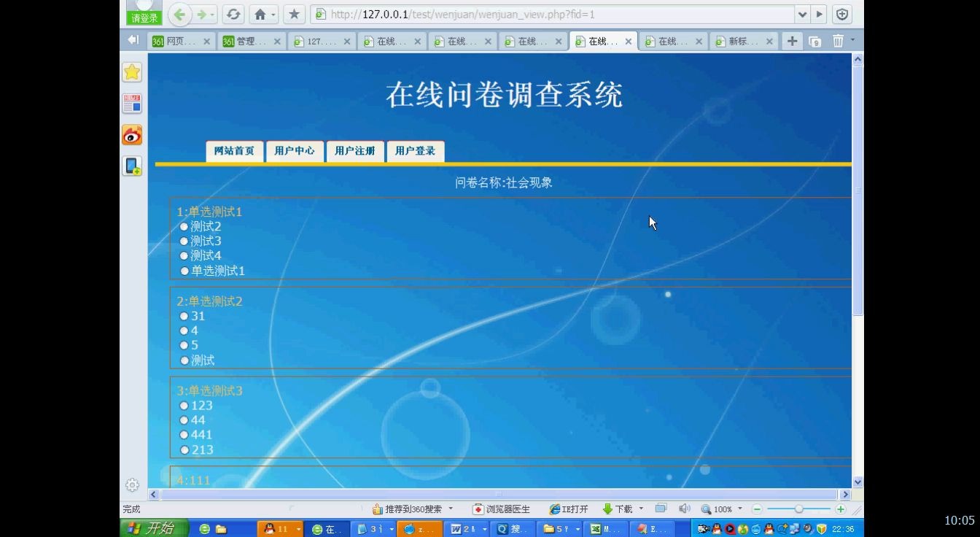Select radio option 测试 in question 2

tap(184, 360)
